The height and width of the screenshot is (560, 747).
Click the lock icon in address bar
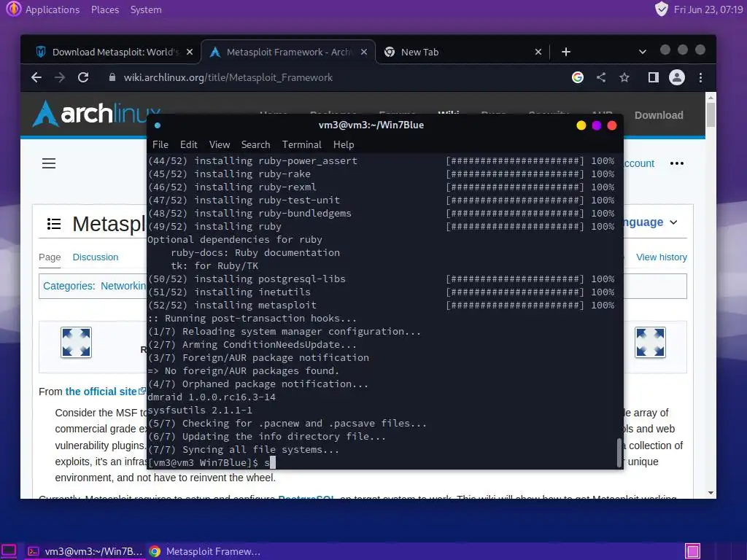(x=112, y=77)
